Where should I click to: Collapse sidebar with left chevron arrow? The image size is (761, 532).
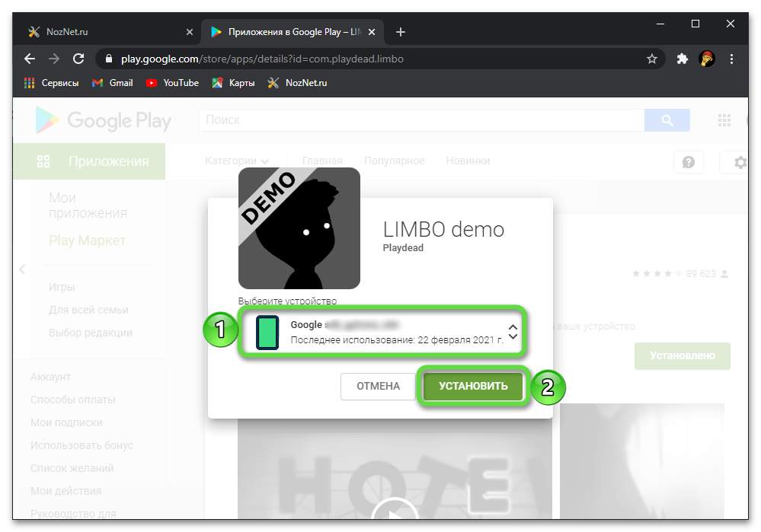[x=22, y=269]
